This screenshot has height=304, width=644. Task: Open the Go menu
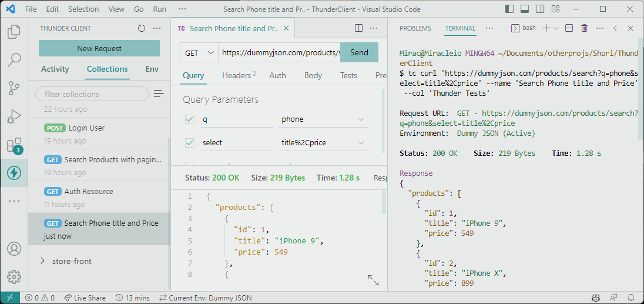[139, 9]
